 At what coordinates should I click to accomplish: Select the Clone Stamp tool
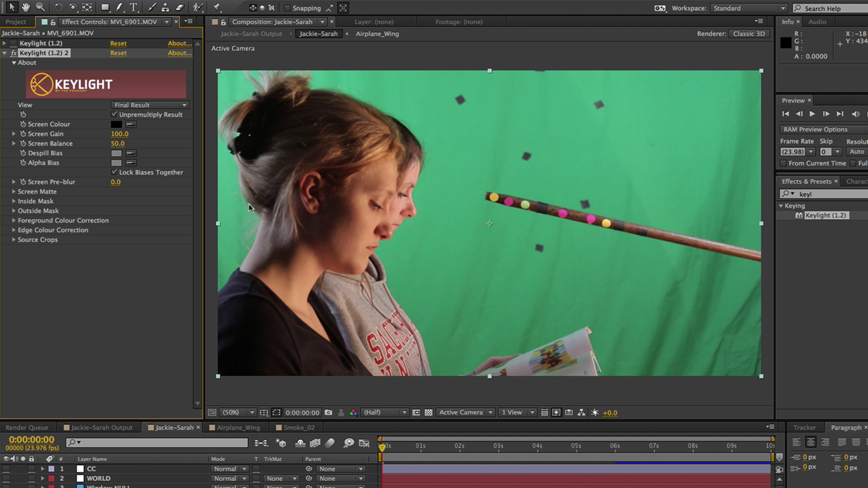[x=165, y=8]
